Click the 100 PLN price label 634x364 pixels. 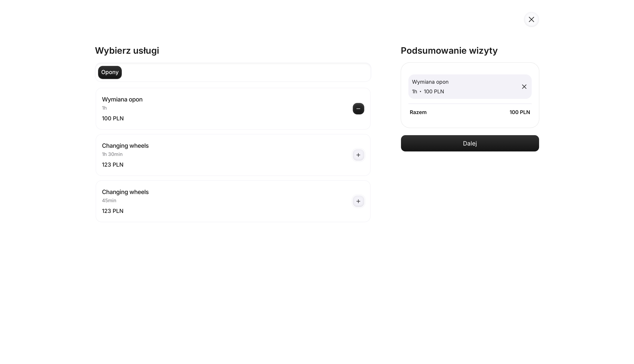(113, 118)
